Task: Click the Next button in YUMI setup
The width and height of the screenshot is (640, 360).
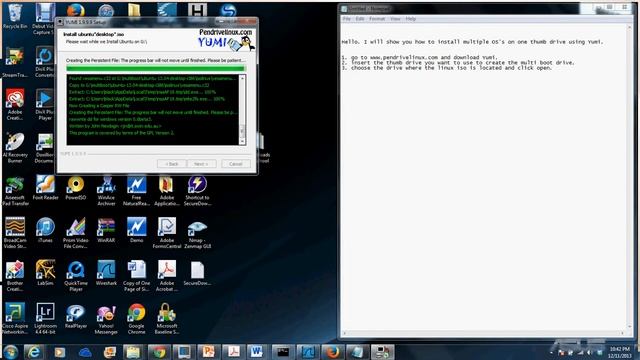Action: tap(201, 164)
